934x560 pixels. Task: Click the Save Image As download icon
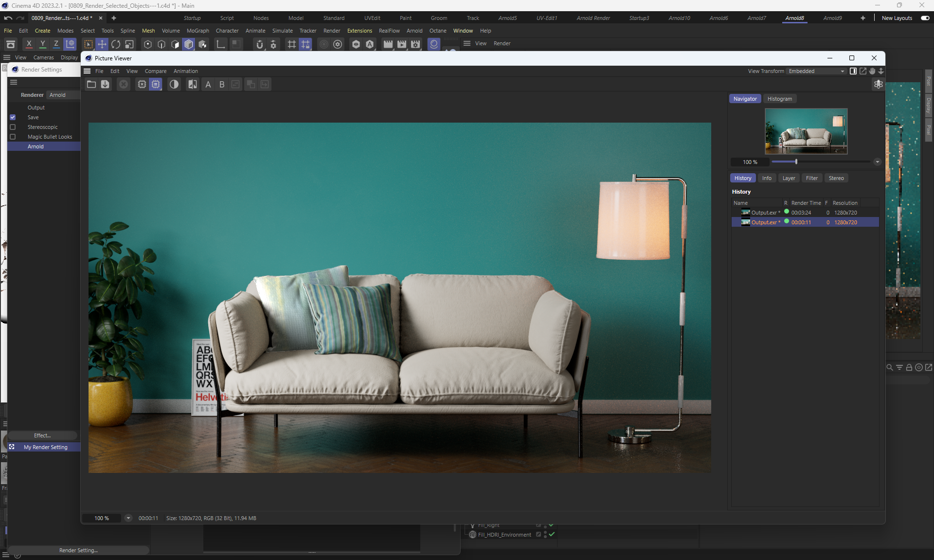[105, 84]
